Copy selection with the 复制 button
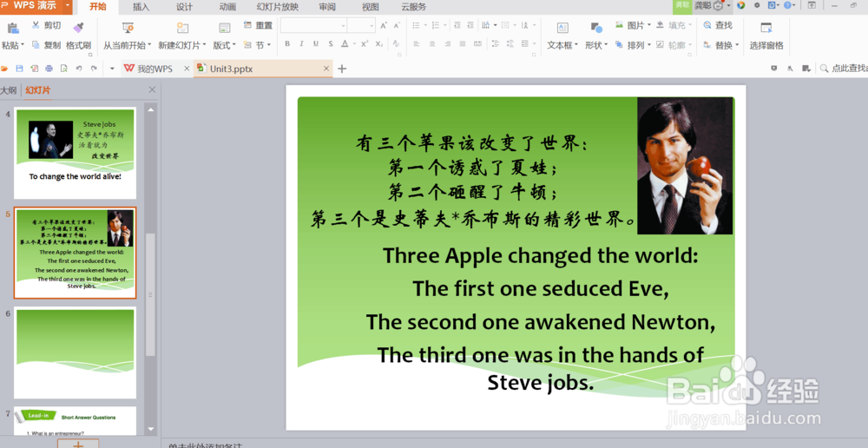 [x=46, y=45]
